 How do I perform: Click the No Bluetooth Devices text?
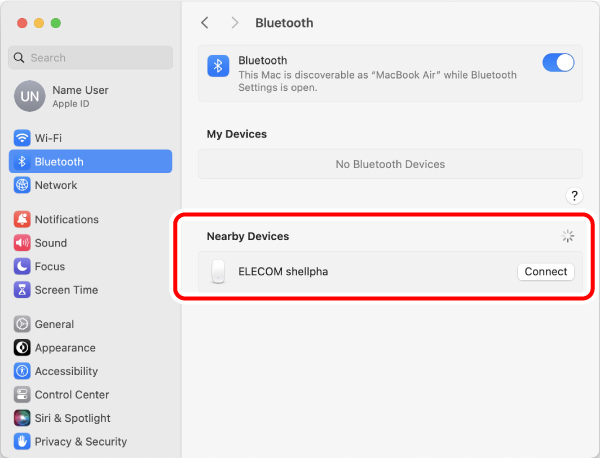point(390,164)
